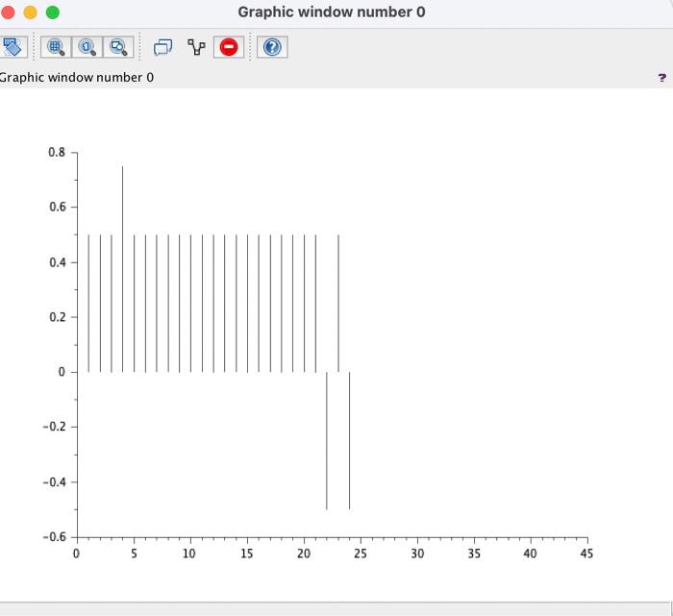673x616 pixels.
Task: Open Scilab help question mark button
Action: tap(272, 47)
